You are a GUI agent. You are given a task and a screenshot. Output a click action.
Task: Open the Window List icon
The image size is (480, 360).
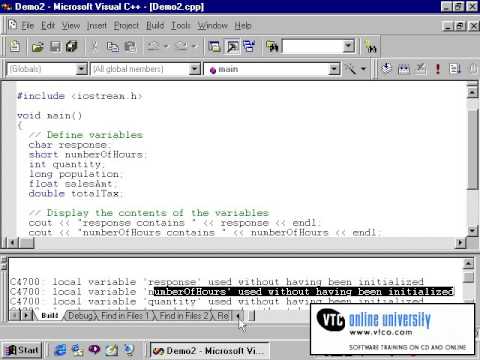pos(249,46)
